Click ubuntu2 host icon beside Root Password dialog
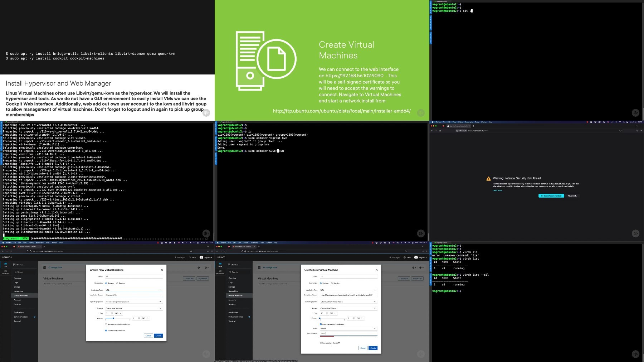 click(229, 265)
